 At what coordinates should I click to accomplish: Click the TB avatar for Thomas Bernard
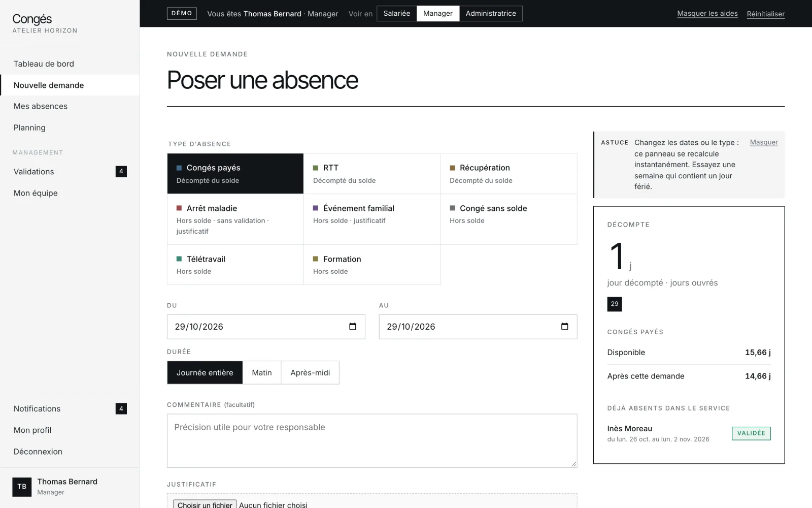22,487
